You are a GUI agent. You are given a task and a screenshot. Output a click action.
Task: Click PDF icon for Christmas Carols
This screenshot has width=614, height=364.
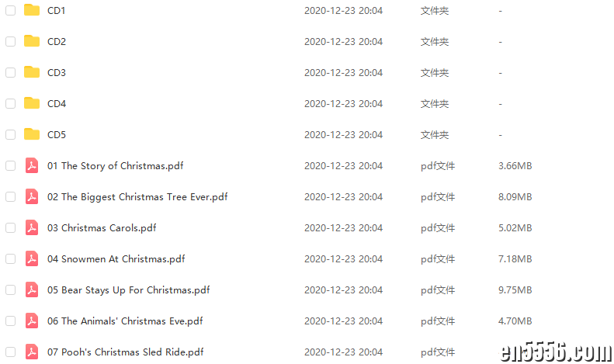point(32,227)
